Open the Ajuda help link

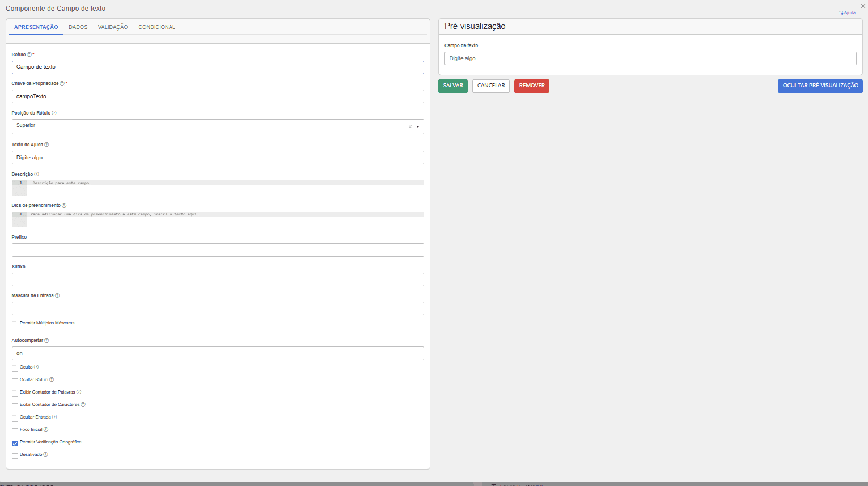point(847,12)
